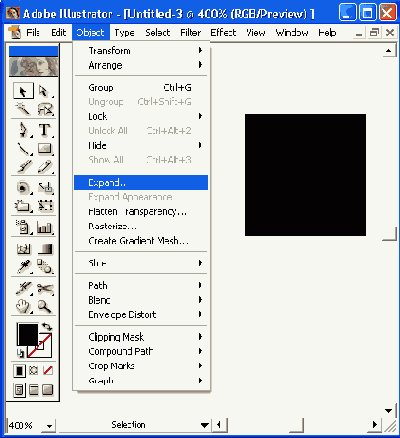The image size is (400, 438).
Task: Open the Effect menu
Action: coord(223,33)
